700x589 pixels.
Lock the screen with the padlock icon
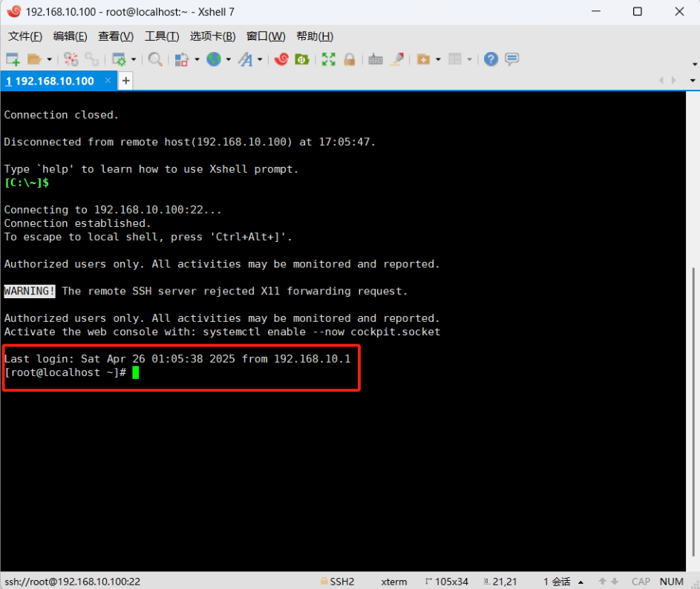[x=349, y=59]
